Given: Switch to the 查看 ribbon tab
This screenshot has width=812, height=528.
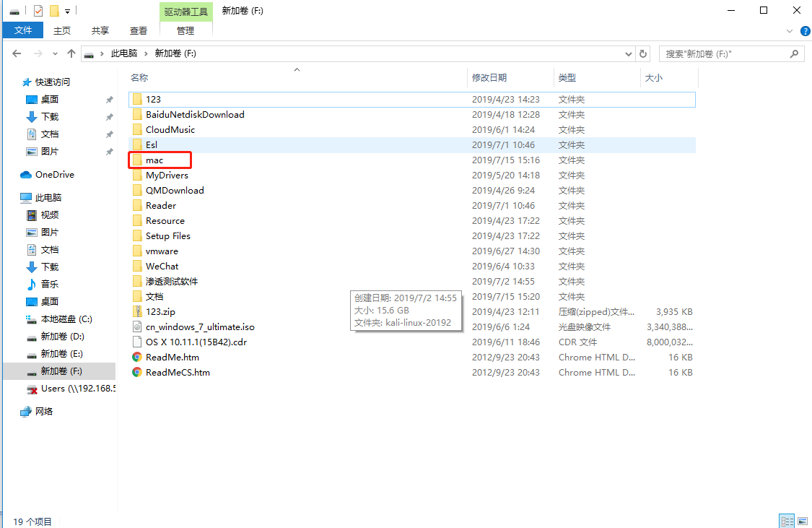Looking at the screenshot, I should 139,30.
